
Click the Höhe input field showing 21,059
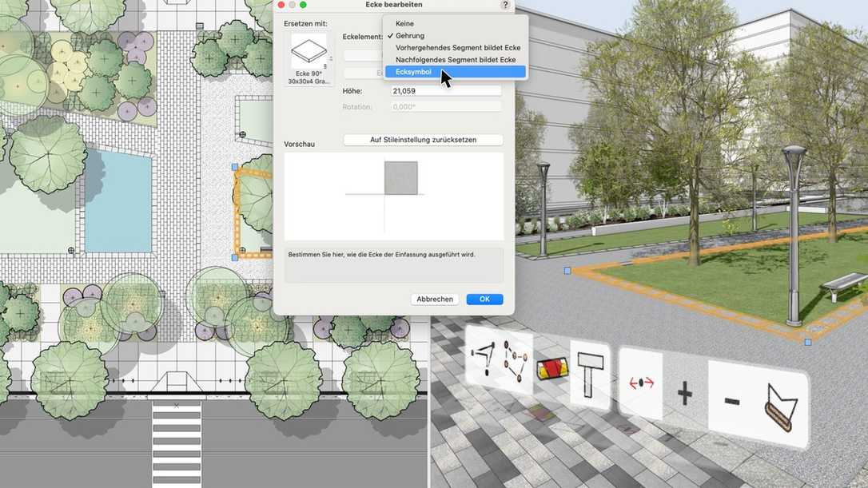coord(444,90)
